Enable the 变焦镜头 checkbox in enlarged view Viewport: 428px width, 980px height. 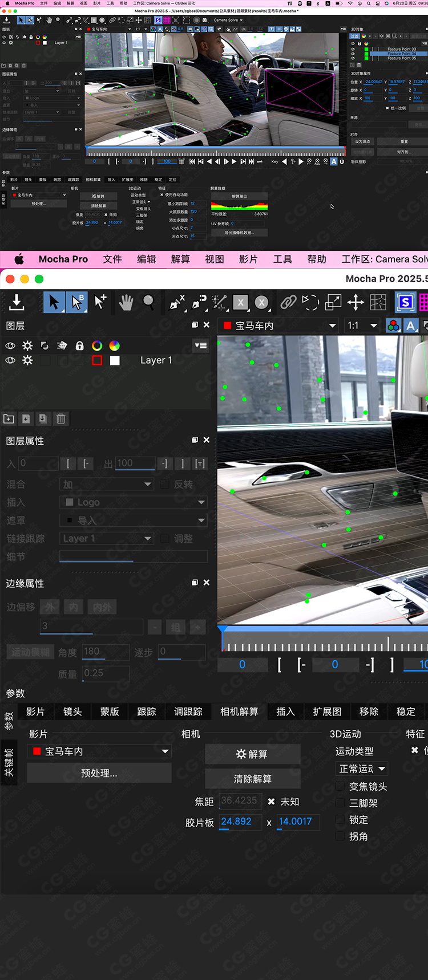pyautogui.click(x=341, y=786)
